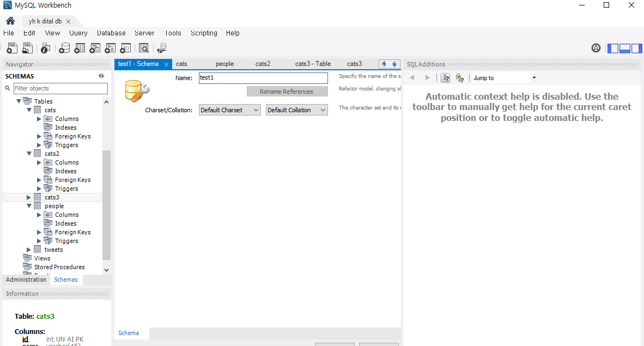The height and width of the screenshot is (346, 644).
Task: Click the navigator scrollbar up arrow
Action: pyautogui.click(x=106, y=101)
